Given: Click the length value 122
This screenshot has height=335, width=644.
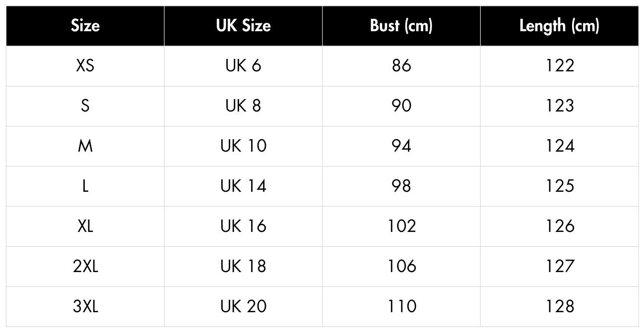Looking at the screenshot, I should (559, 66).
